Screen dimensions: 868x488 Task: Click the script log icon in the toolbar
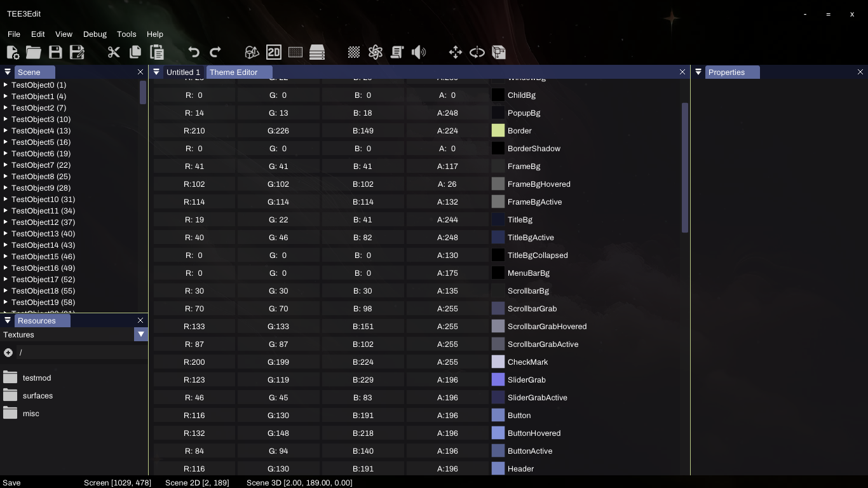(397, 52)
